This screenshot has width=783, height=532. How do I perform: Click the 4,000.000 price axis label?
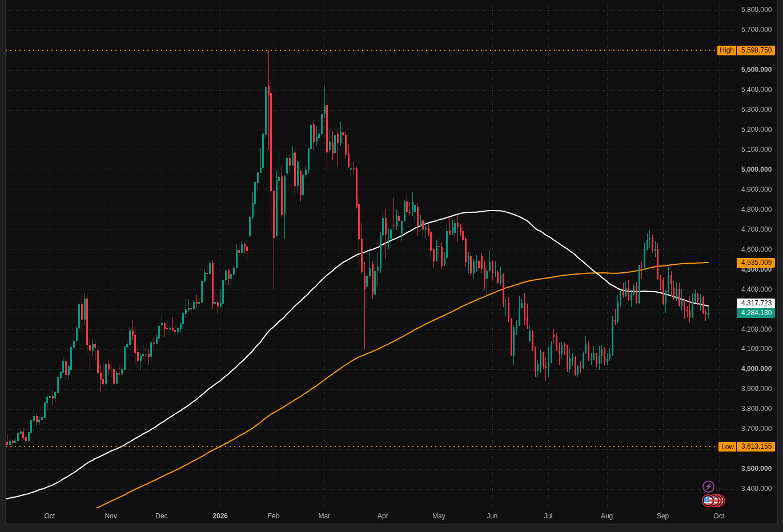[756, 369]
